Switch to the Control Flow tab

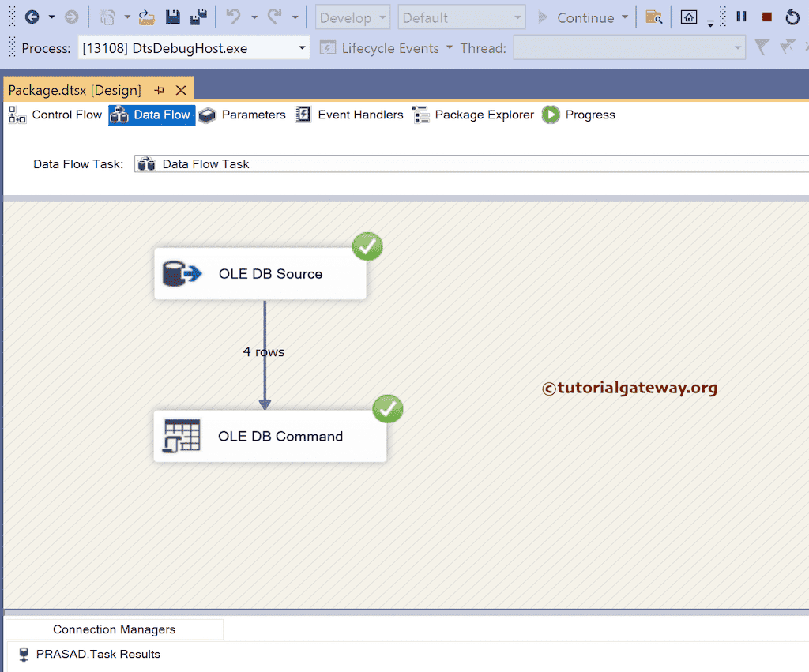click(x=66, y=115)
